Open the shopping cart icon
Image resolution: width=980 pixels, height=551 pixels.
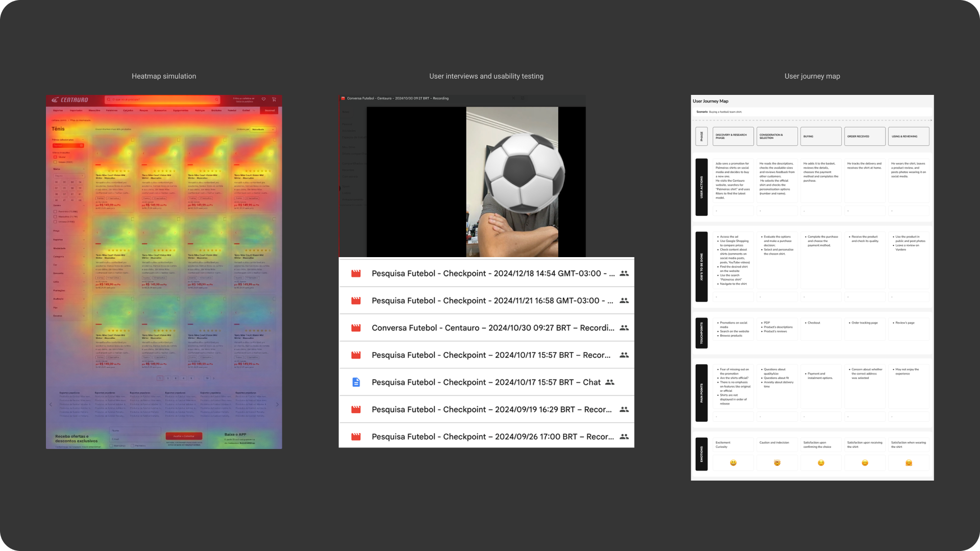274,99
